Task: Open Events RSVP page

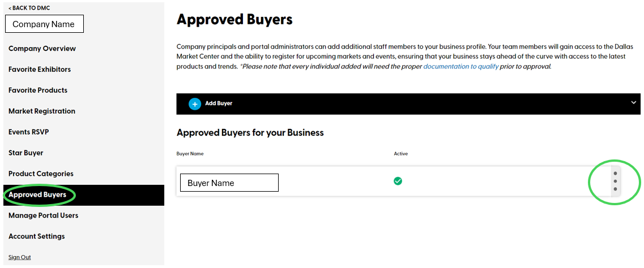Action: pyautogui.click(x=29, y=132)
